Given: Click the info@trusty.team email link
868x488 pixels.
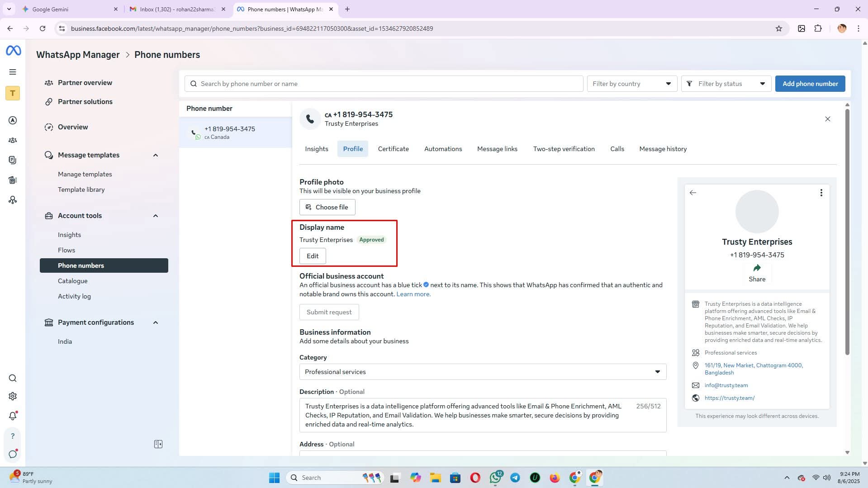Looking at the screenshot, I should pyautogui.click(x=726, y=385).
